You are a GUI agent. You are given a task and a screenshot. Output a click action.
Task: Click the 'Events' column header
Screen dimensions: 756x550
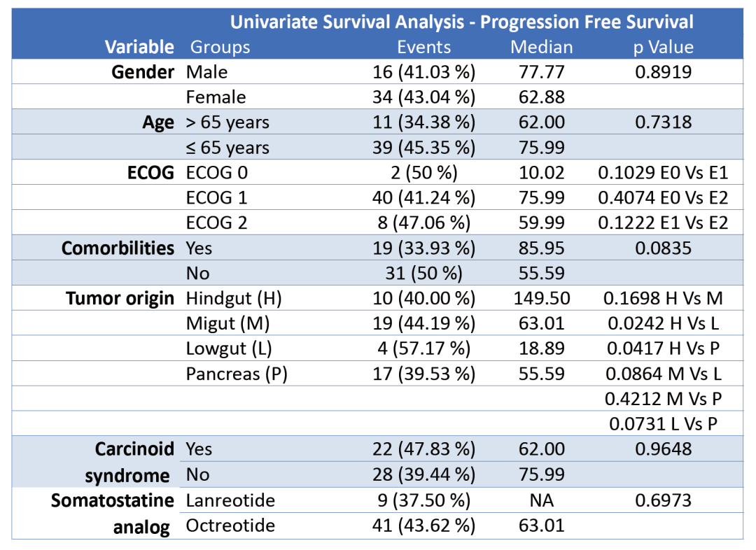tap(424, 48)
